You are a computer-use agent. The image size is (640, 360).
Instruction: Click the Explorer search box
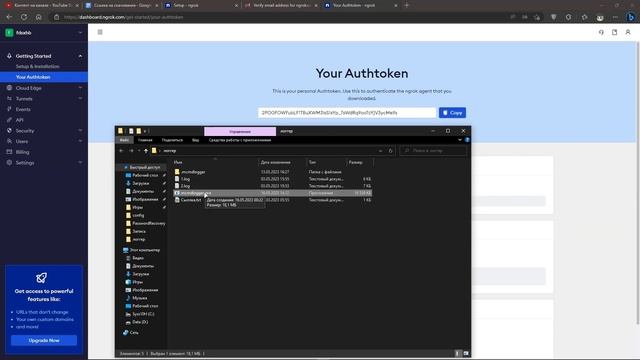coord(433,151)
